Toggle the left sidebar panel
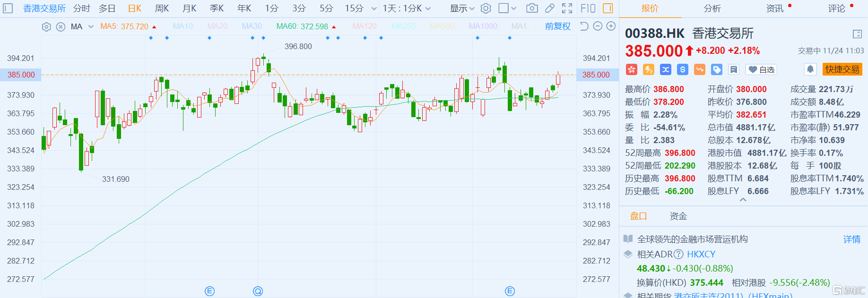The image size is (868, 298). coord(8,8)
